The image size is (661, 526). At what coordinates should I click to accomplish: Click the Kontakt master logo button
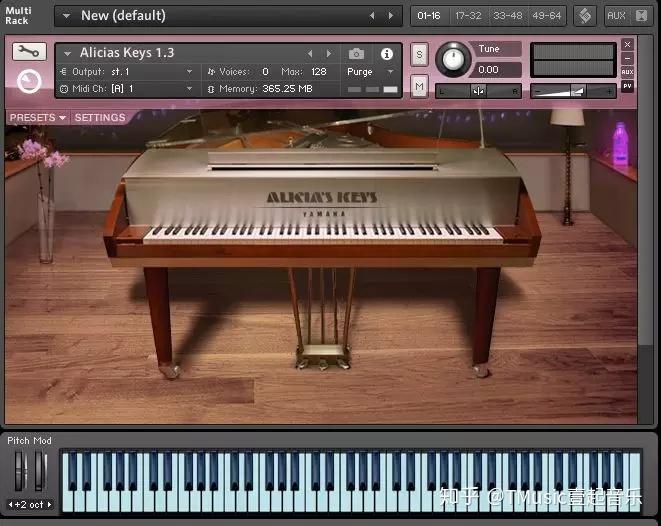pyautogui.click(x=585, y=16)
